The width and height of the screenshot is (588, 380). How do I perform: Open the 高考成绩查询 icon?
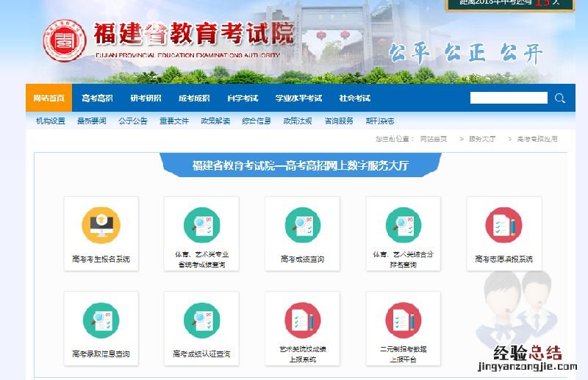click(302, 226)
